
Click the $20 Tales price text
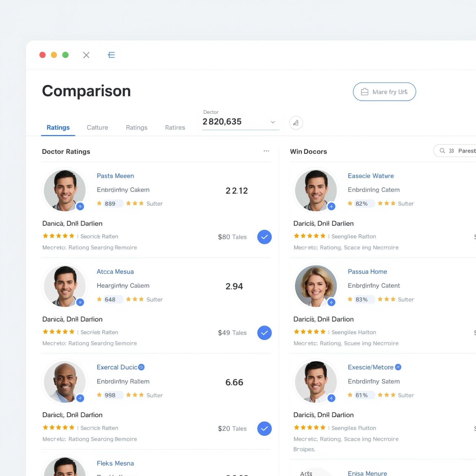232,429
